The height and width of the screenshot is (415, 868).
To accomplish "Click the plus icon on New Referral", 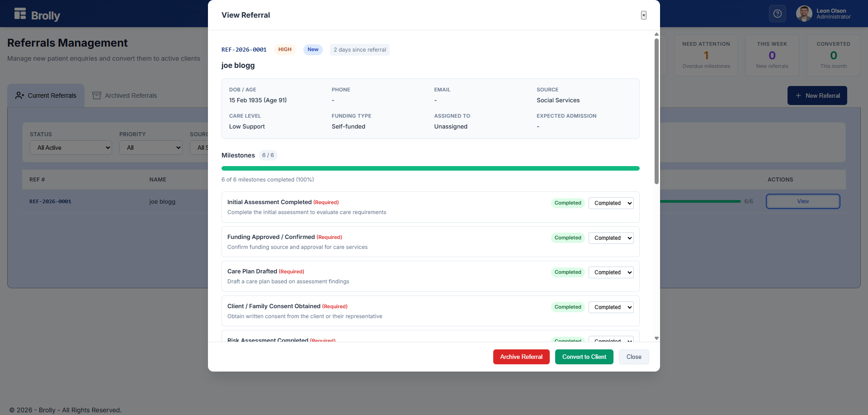I will pos(798,95).
